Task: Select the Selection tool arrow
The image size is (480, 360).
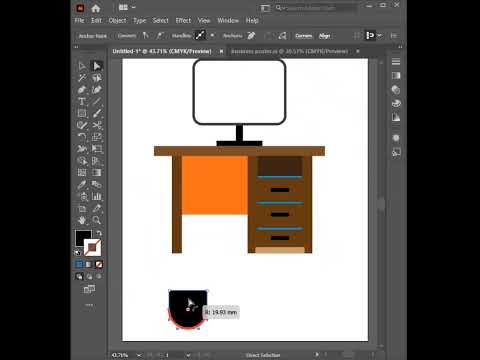Action: [82, 66]
